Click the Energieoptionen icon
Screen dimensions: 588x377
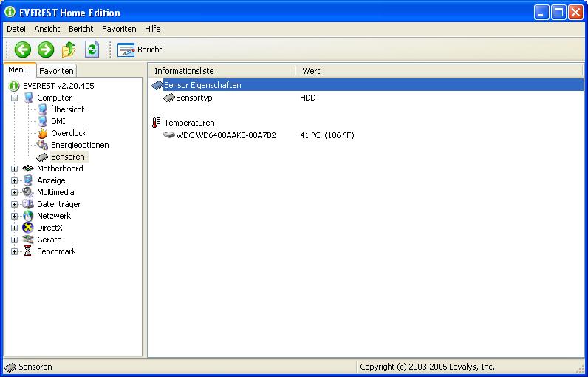(x=42, y=145)
